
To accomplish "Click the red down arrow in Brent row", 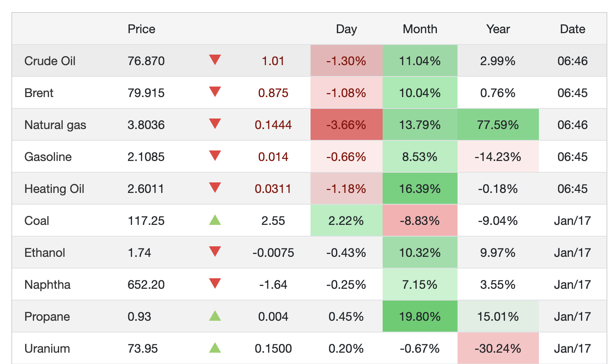I will [x=215, y=92].
